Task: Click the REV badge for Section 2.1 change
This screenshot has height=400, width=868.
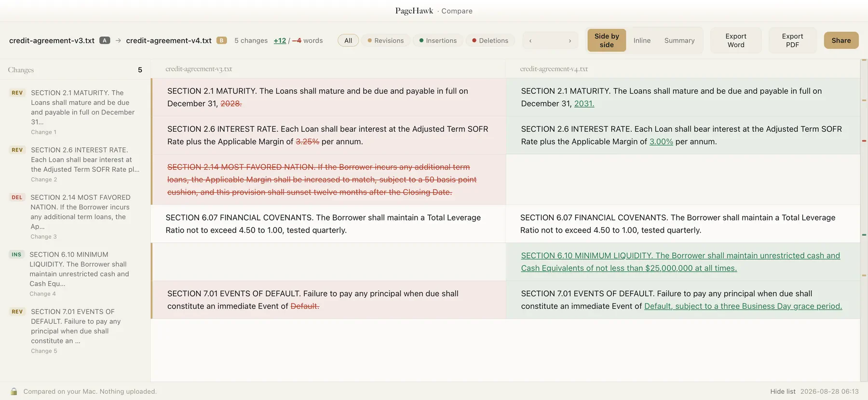Action: point(17,93)
